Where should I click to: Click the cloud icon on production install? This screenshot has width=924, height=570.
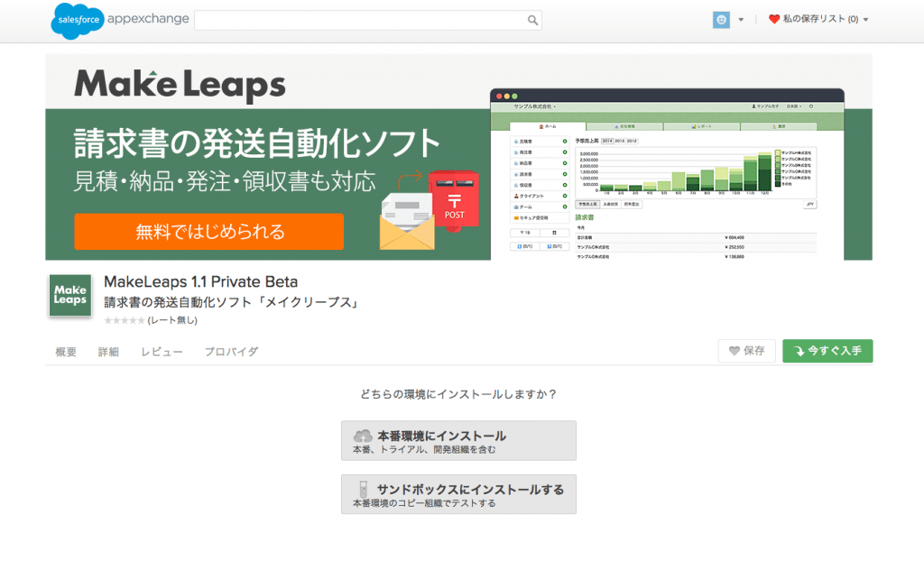[x=363, y=436]
